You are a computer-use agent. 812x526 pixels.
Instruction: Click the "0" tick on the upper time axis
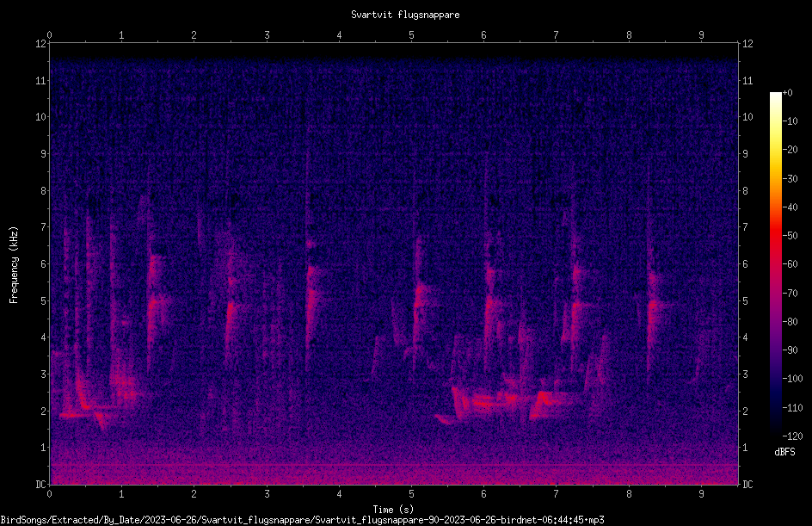pos(49,34)
